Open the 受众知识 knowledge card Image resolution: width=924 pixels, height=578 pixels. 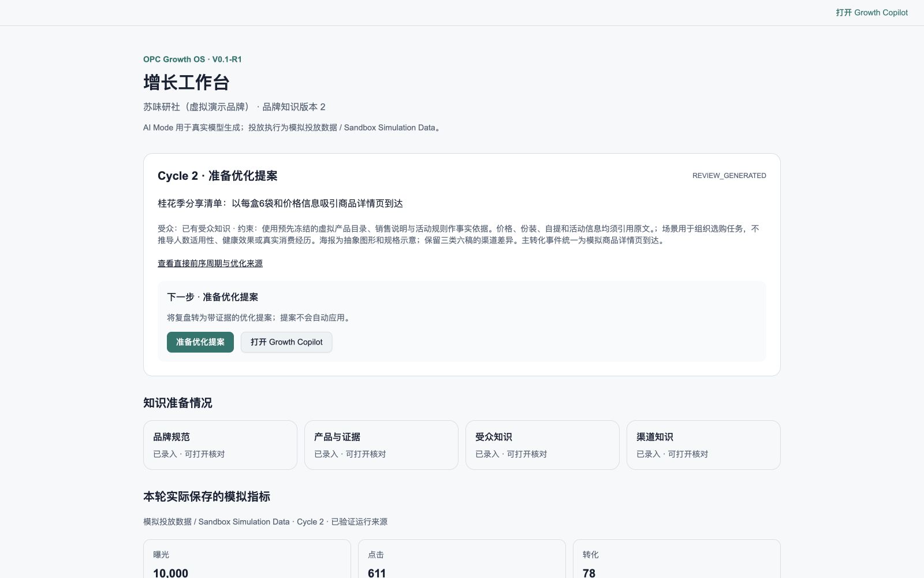pyautogui.click(x=542, y=445)
